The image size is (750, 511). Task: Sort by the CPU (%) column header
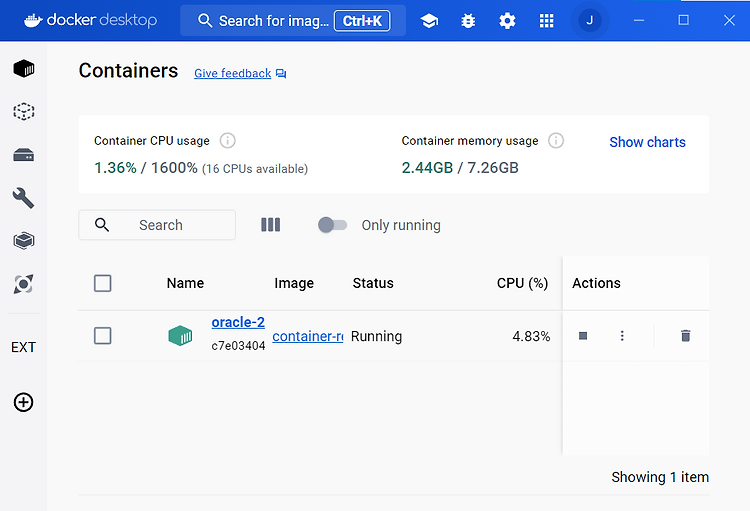pos(522,283)
